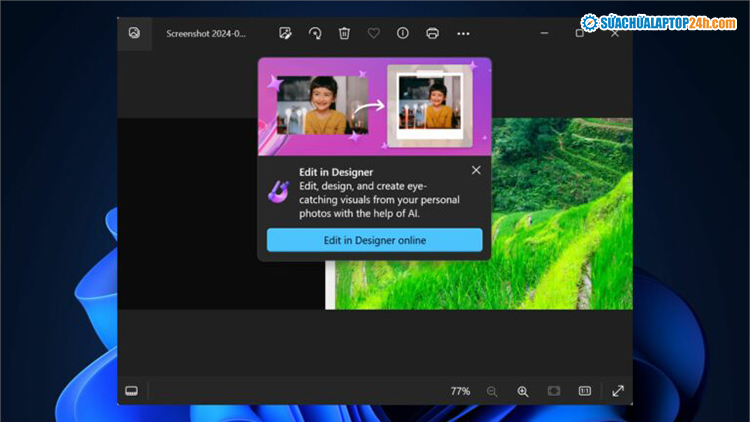Print the image using the printer icon
The width and height of the screenshot is (750, 422).
(432, 33)
